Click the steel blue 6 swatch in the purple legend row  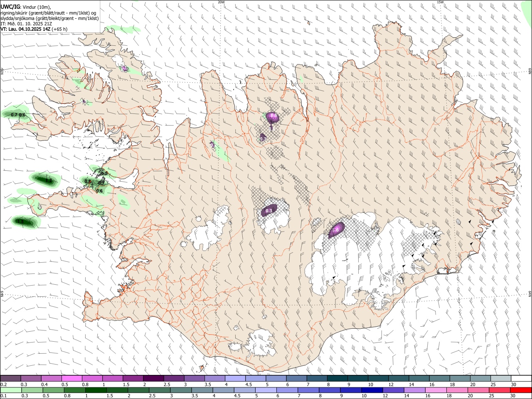[296, 379]
